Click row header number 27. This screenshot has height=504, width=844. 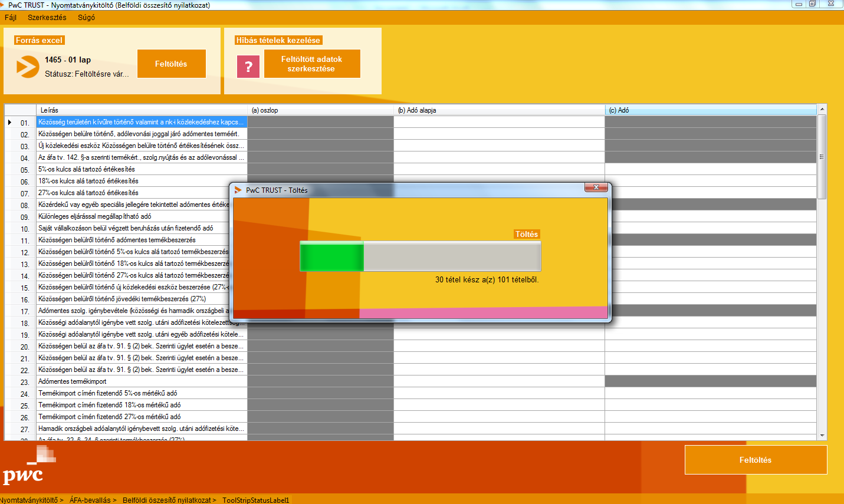(x=21, y=429)
